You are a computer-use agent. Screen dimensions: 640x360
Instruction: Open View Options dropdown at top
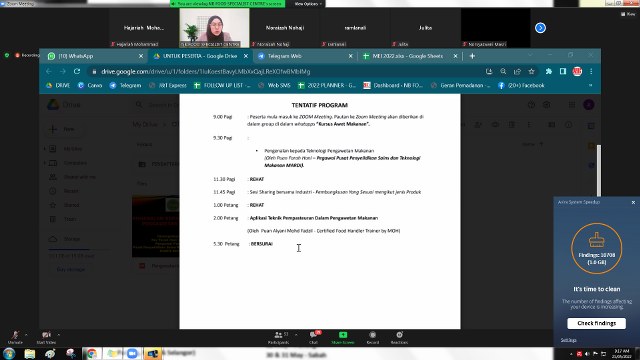click(x=308, y=4)
